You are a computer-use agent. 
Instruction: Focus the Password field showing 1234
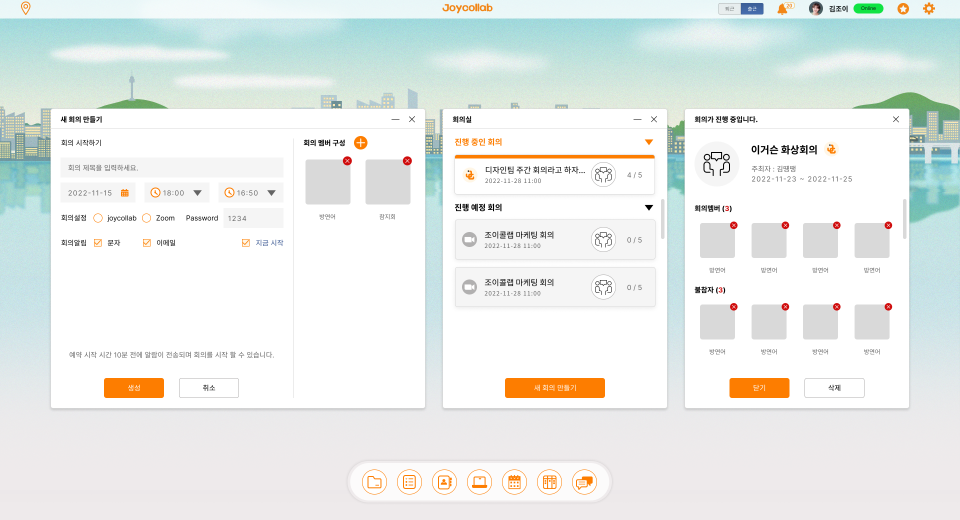[x=253, y=218]
